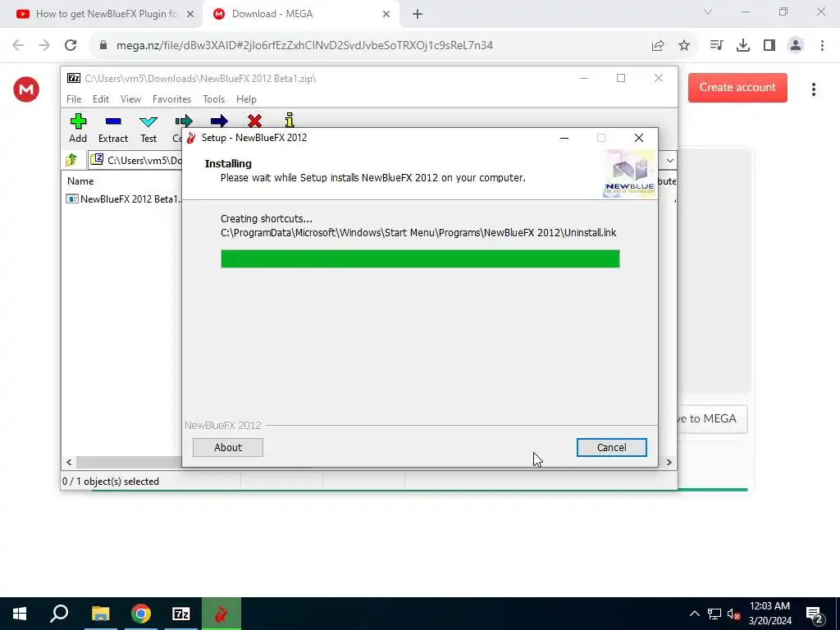This screenshot has height=630, width=840.
Task: Click the Add icon in 7-Zip toolbar
Action: click(x=78, y=121)
